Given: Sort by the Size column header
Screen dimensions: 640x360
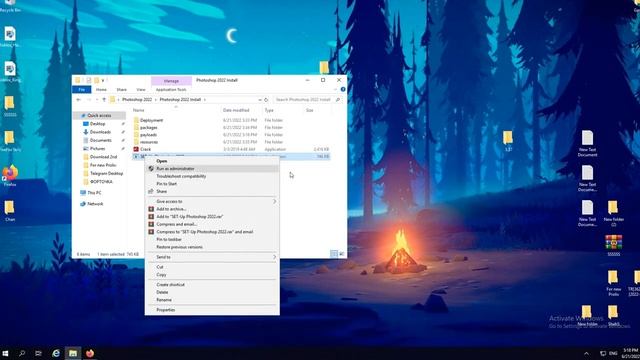Looking at the screenshot, I should [x=310, y=110].
